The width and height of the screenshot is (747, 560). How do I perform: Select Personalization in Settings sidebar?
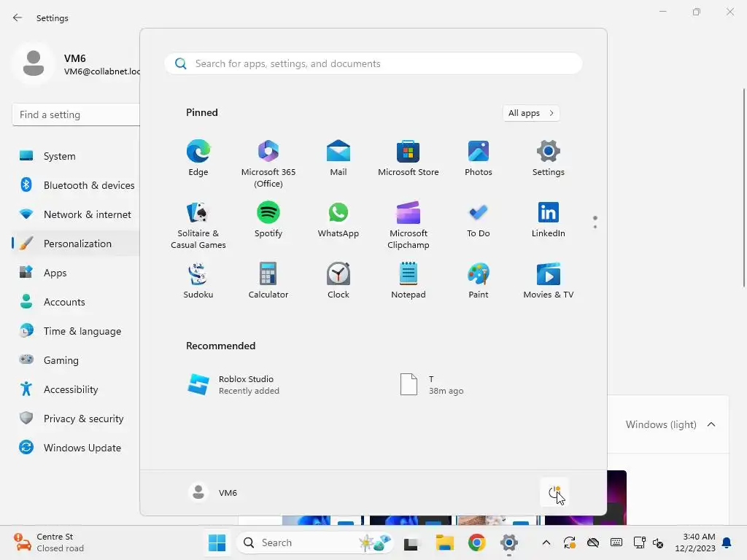76,244
